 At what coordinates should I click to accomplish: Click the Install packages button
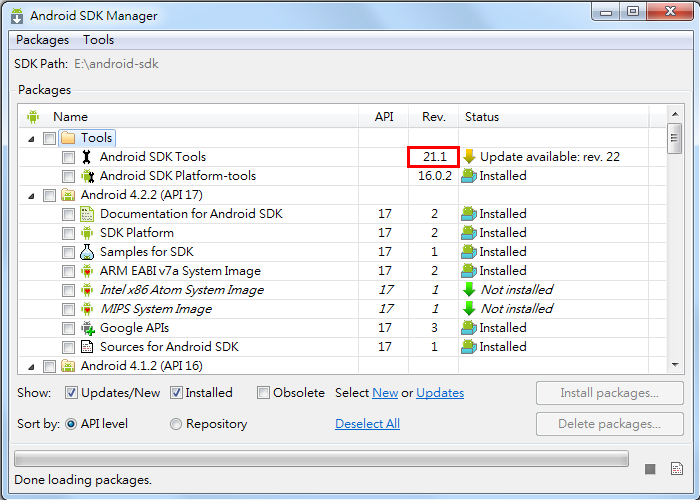(609, 393)
